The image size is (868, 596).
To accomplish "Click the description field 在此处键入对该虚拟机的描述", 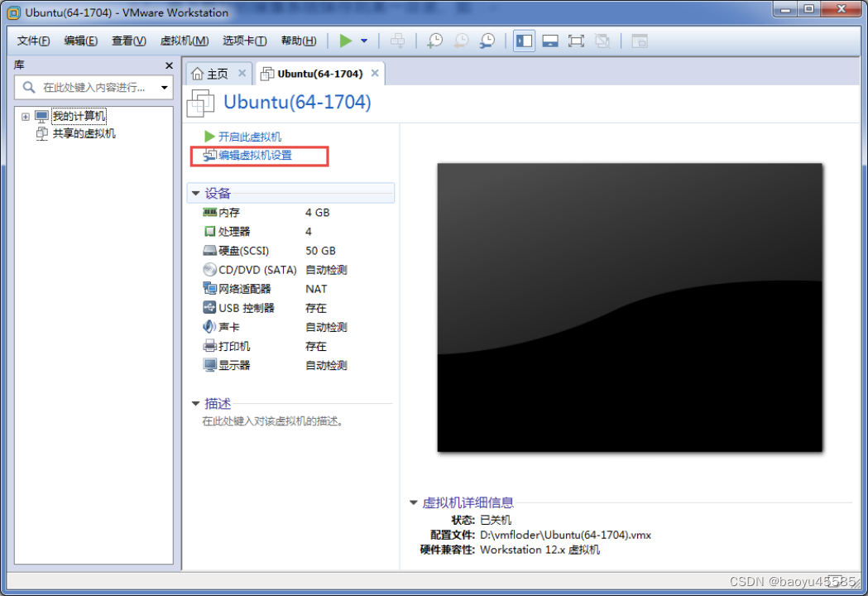I will (273, 421).
